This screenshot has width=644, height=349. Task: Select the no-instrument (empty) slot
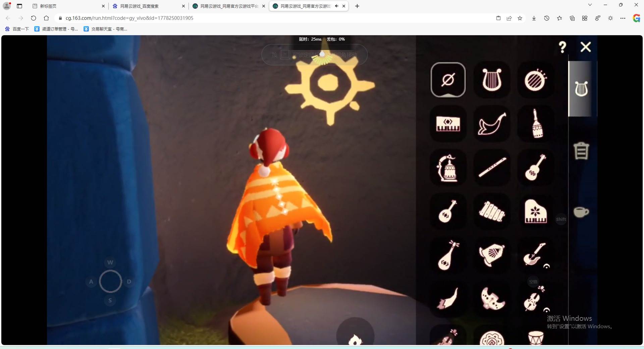pyautogui.click(x=448, y=80)
